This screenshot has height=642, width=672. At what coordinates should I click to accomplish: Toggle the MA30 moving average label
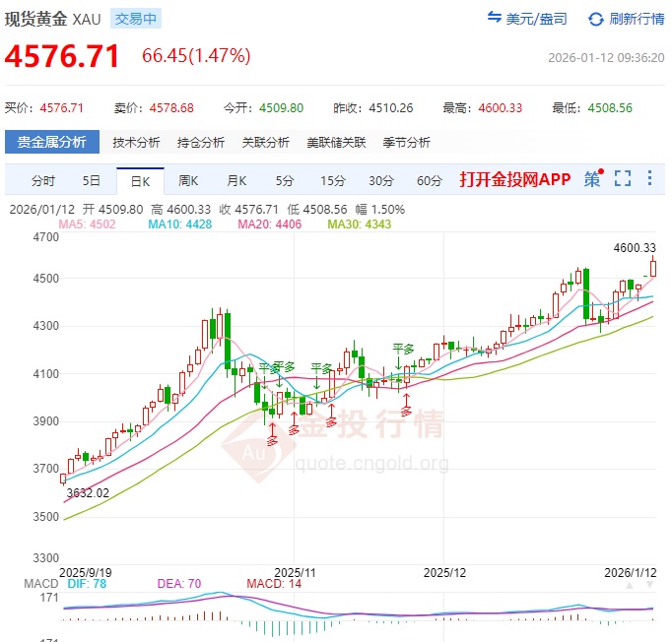click(x=359, y=225)
